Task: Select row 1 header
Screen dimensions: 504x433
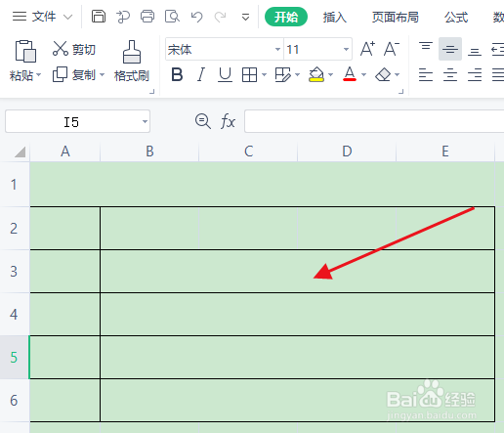Action: tap(15, 185)
